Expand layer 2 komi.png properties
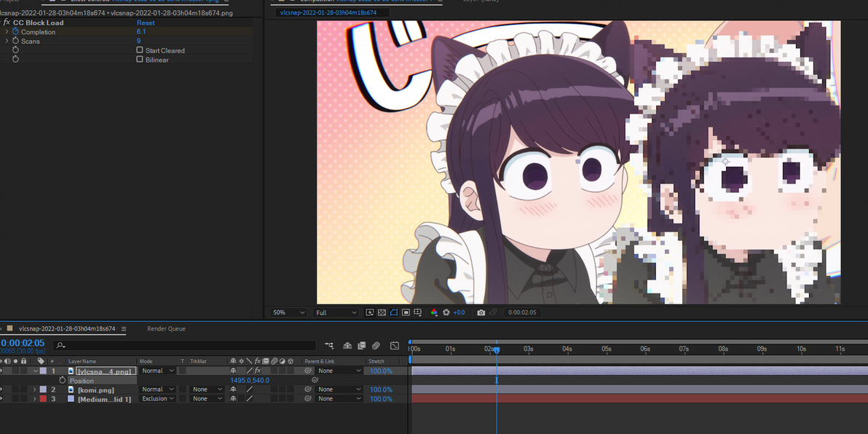Viewport: 868px width, 434px height. point(34,390)
